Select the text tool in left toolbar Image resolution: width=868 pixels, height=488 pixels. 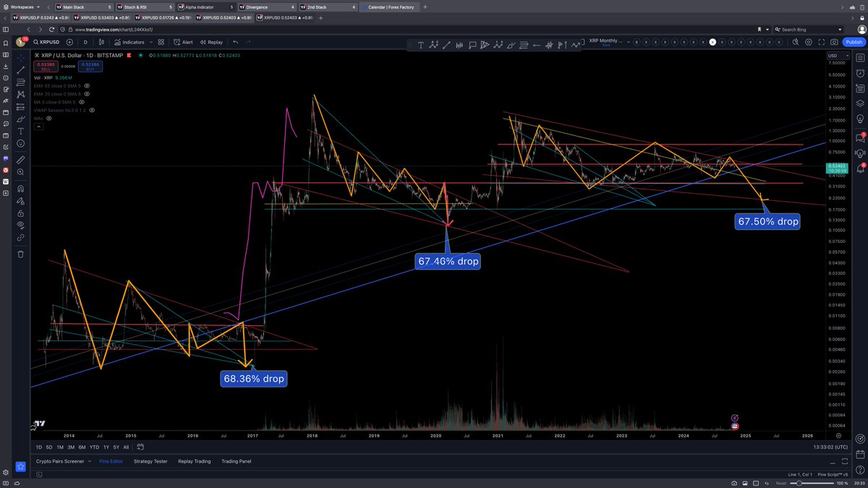[x=20, y=131]
